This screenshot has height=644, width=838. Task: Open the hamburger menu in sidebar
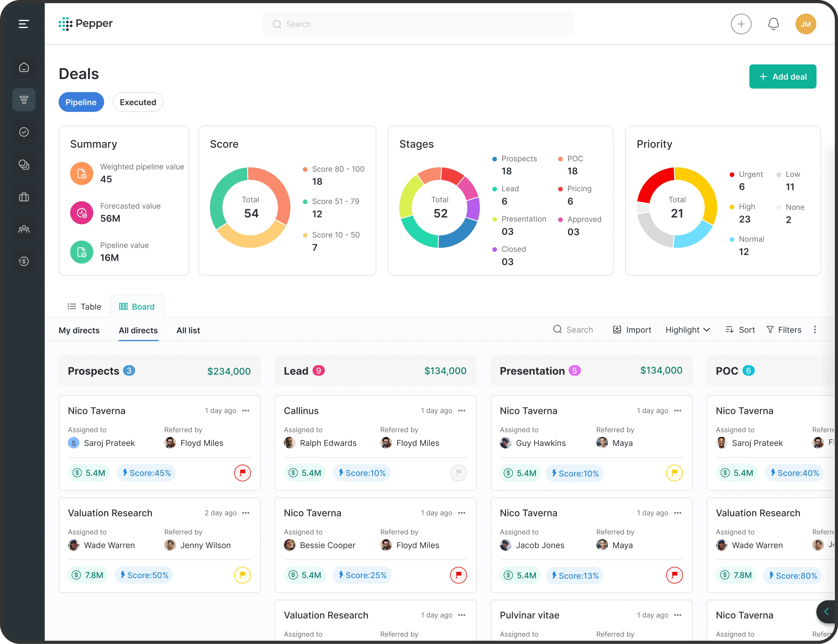click(x=24, y=24)
